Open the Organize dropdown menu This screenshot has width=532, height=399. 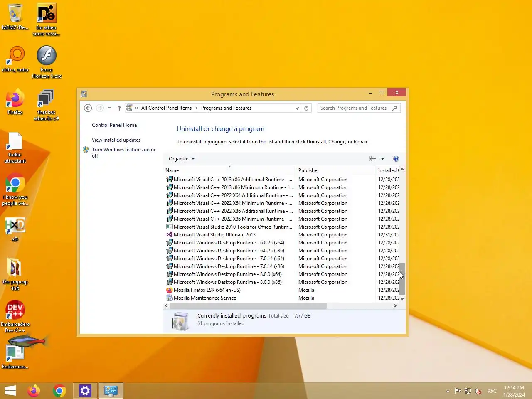point(182,159)
